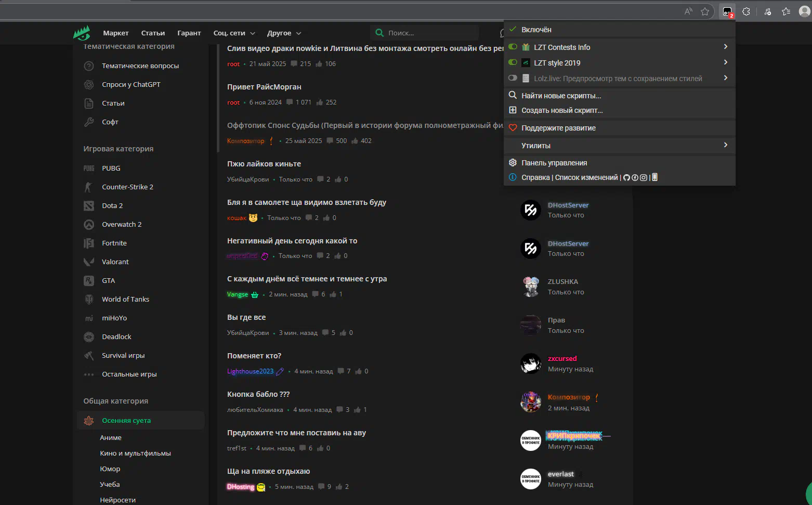
Task: Select Найти новые скрипты menu entry
Action: click(x=561, y=96)
